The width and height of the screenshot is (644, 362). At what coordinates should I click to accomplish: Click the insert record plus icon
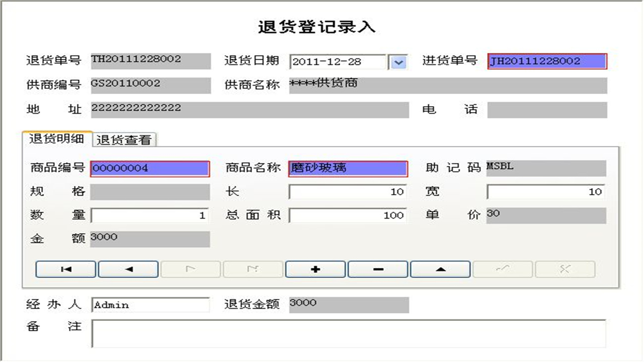click(315, 269)
